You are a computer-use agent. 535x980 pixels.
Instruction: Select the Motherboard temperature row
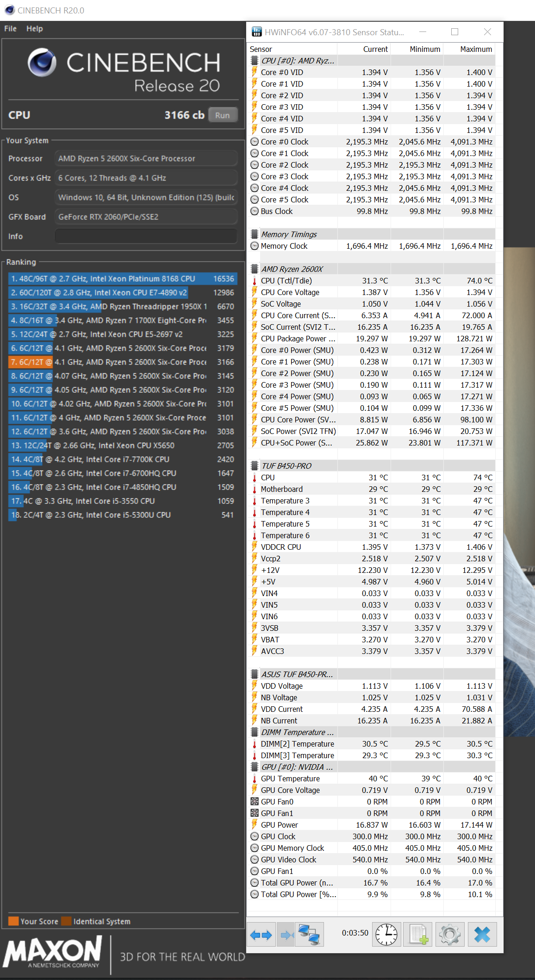(372, 489)
